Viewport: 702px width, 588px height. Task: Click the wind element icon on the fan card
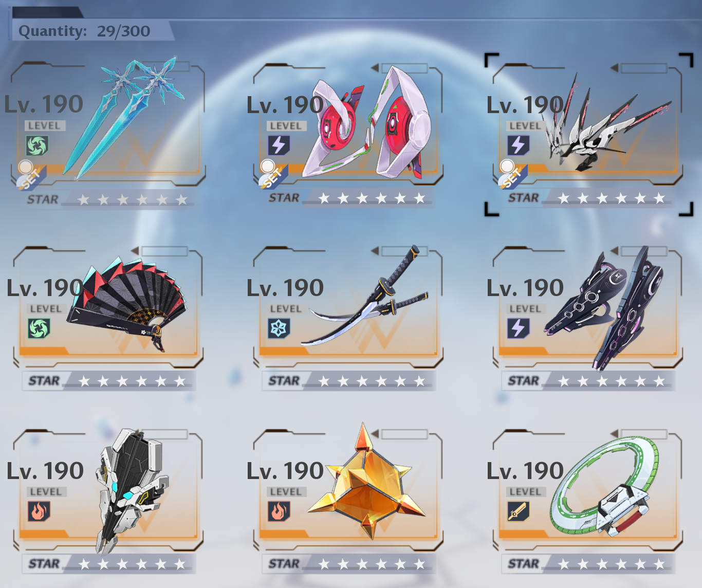[39, 328]
